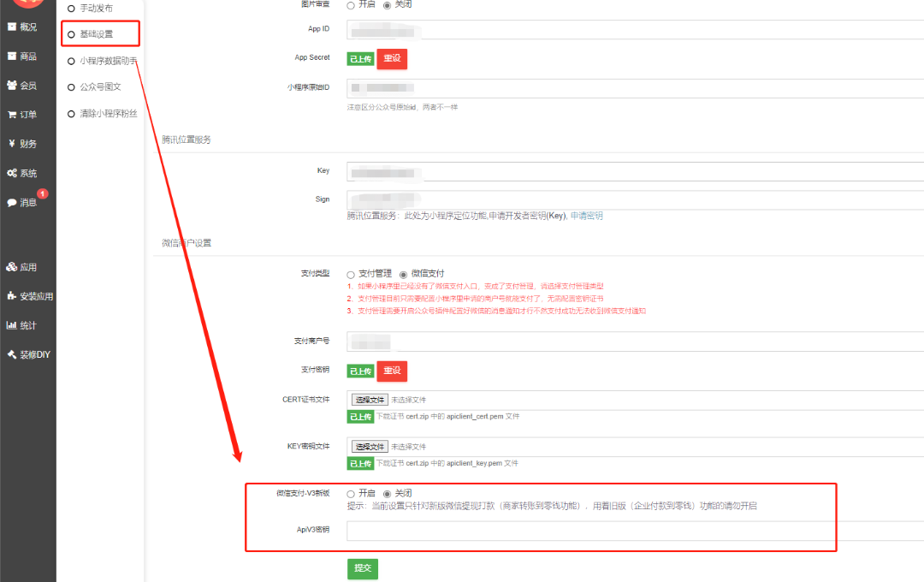Click the 概况 overview icon in sidebar
Viewport: 924px width, 582px height.
pyautogui.click(x=12, y=27)
